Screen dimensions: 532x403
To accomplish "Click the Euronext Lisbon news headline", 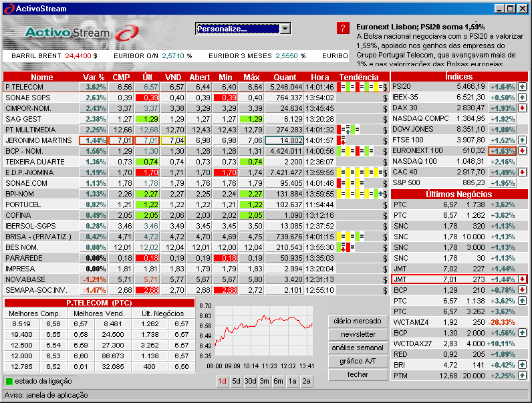I will click(x=420, y=27).
